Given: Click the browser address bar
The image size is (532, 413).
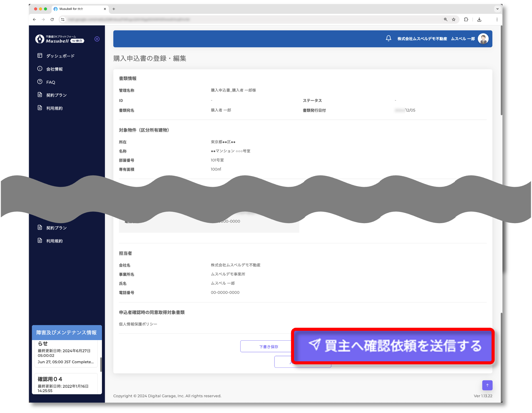Looking at the screenshot, I should (246, 19).
